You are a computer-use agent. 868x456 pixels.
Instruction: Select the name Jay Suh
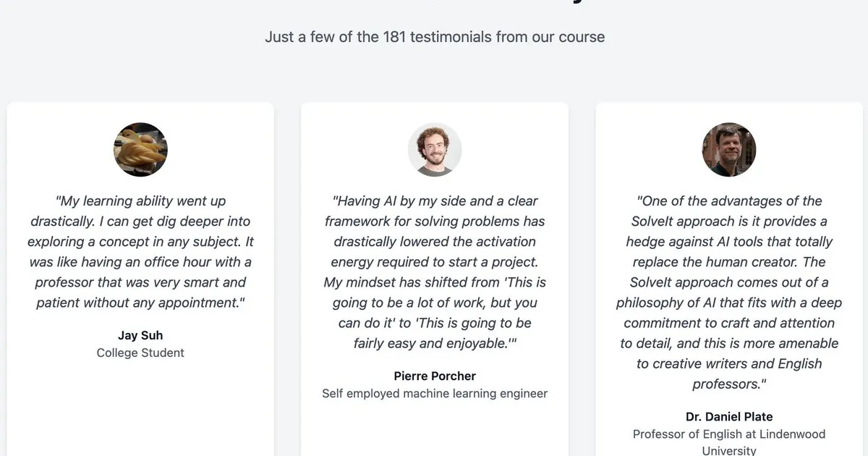[x=140, y=335]
